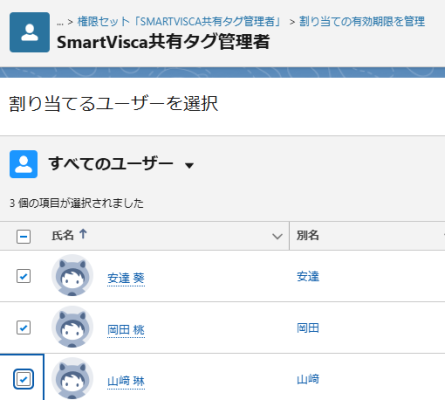Open avatar of 安達 葵
The width and height of the screenshot is (445, 400).
[72, 275]
